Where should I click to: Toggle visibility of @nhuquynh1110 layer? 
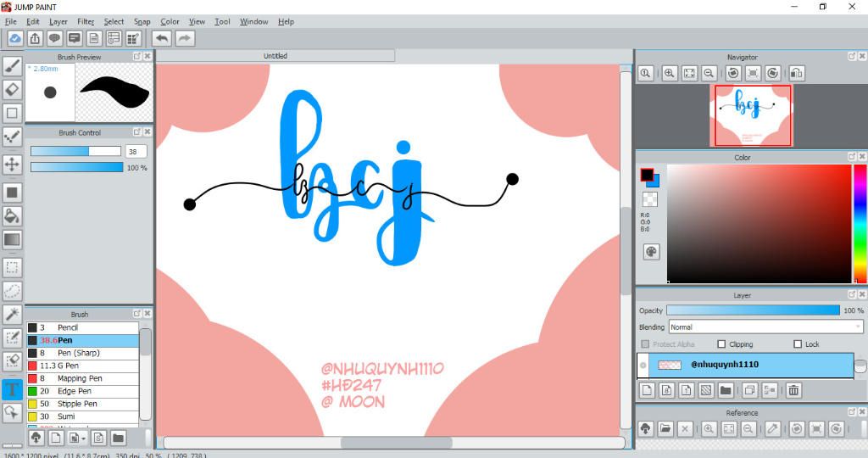tap(643, 365)
